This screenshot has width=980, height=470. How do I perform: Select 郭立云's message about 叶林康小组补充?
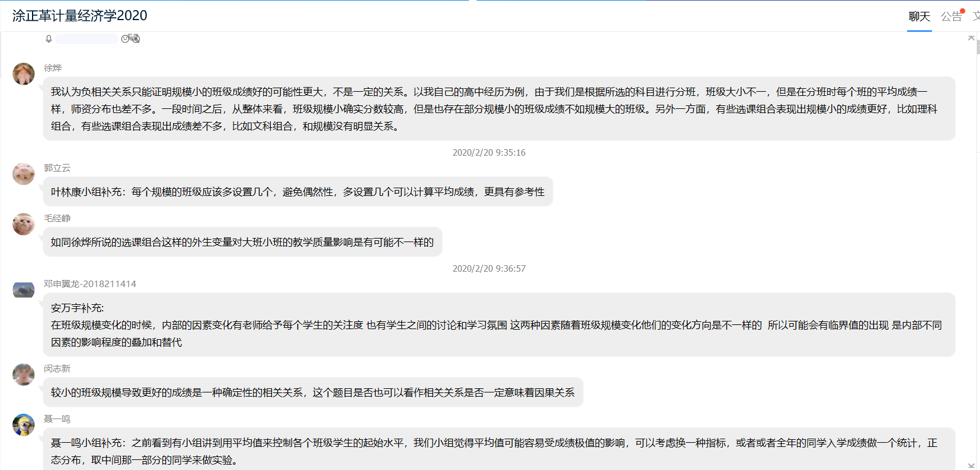click(x=297, y=192)
